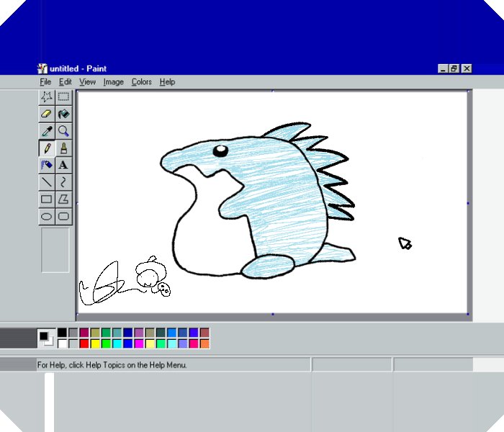Image resolution: width=504 pixels, height=432 pixels.
Task: Click the tool options box below the toolbox
Action: click(55, 250)
